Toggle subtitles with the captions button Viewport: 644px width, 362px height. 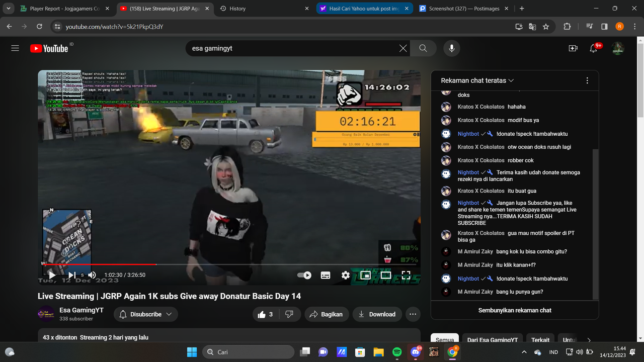pos(326,275)
